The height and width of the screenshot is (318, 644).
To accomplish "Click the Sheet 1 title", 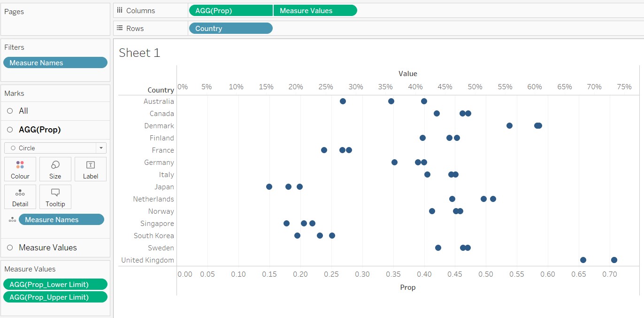I will 139,53.
